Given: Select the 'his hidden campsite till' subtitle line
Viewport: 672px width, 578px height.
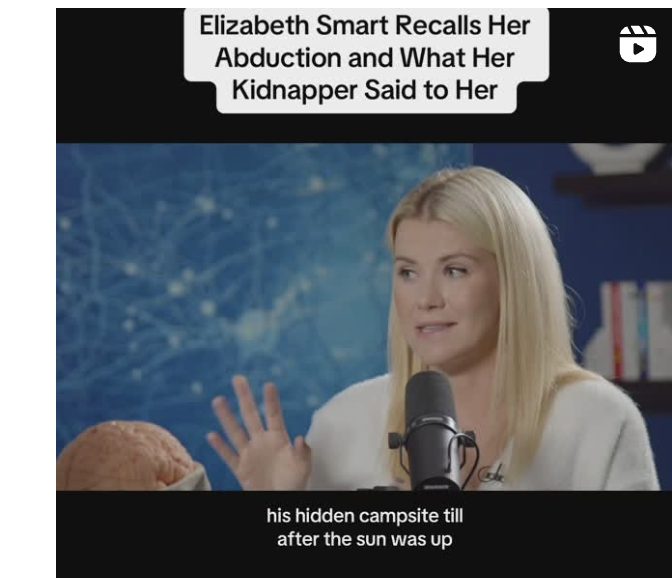Looking at the screenshot, I should pyautogui.click(x=365, y=515).
